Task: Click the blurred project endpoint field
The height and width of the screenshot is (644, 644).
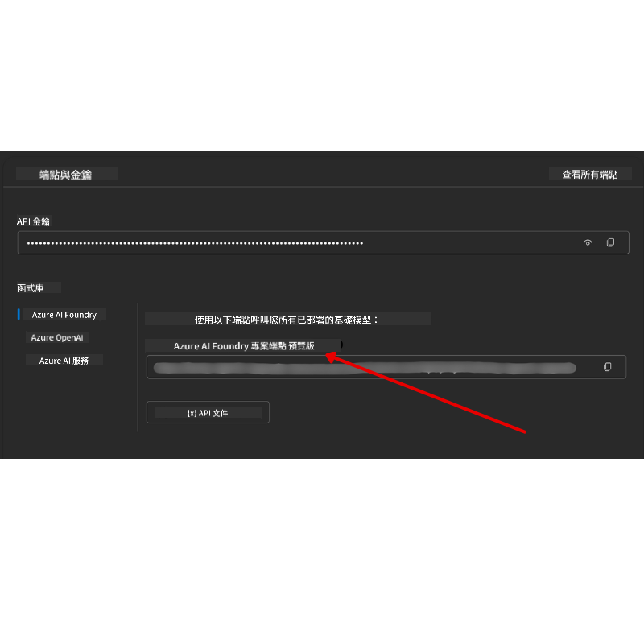Action: 386,367
